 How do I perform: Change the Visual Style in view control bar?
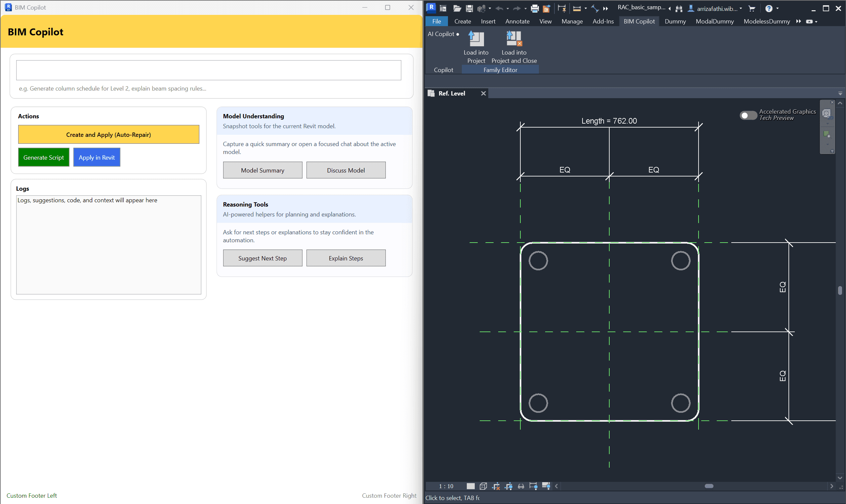point(483,486)
